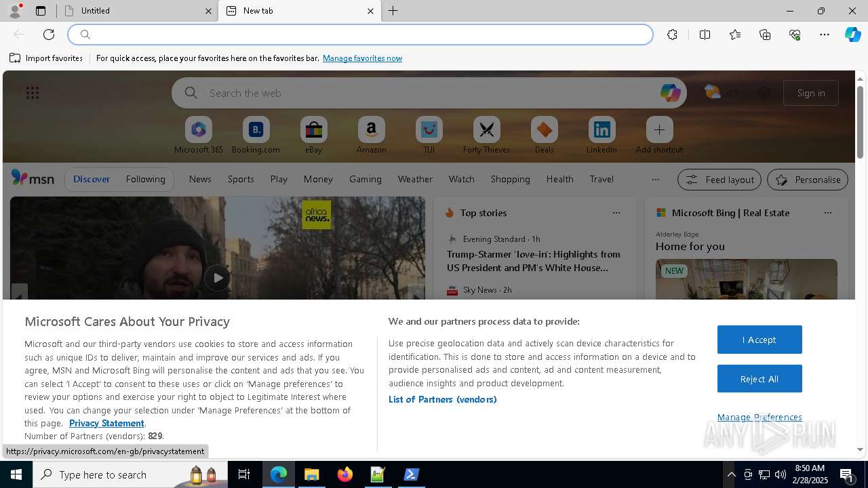Open Task View on the taskbar
The width and height of the screenshot is (868, 488).
point(244,474)
